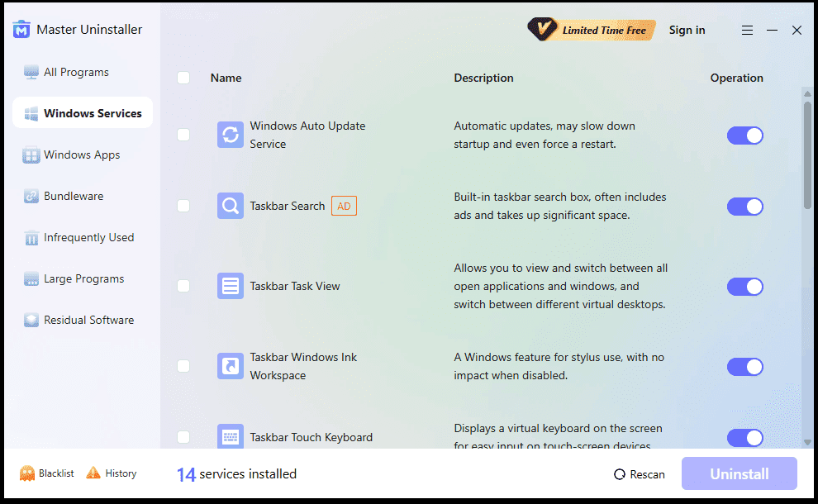The width and height of the screenshot is (818, 504).
Task: Toggle off Taskbar Task View switch
Action: pyautogui.click(x=745, y=287)
